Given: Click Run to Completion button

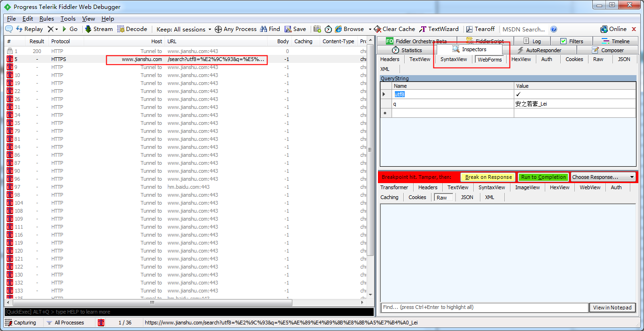Looking at the screenshot, I should [x=543, y=177].
